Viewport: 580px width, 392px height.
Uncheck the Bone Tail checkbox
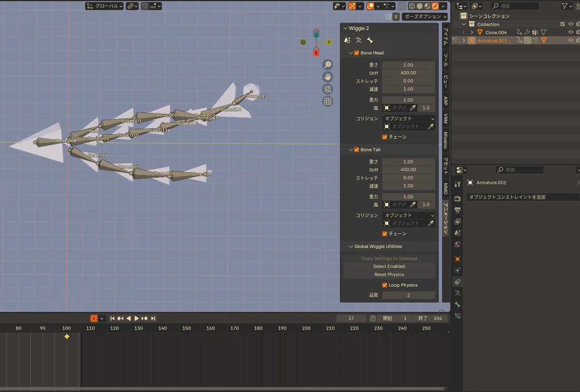(357, 150)
